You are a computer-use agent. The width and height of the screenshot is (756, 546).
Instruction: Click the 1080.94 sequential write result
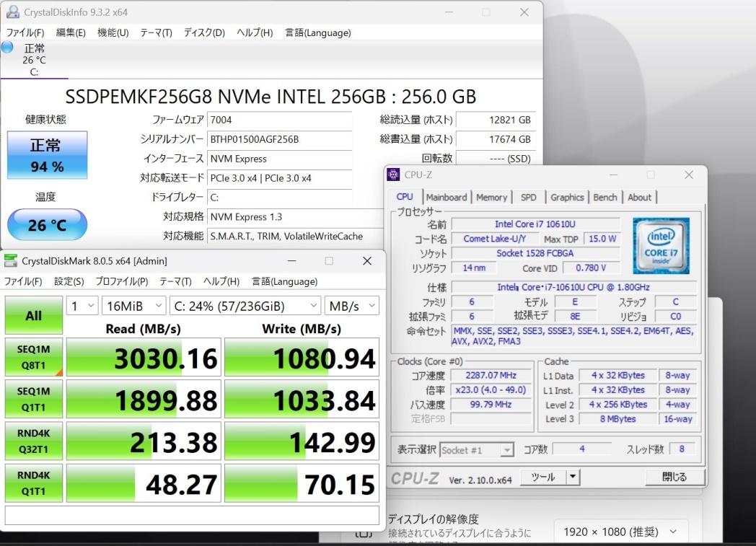[x=302, y=357]
